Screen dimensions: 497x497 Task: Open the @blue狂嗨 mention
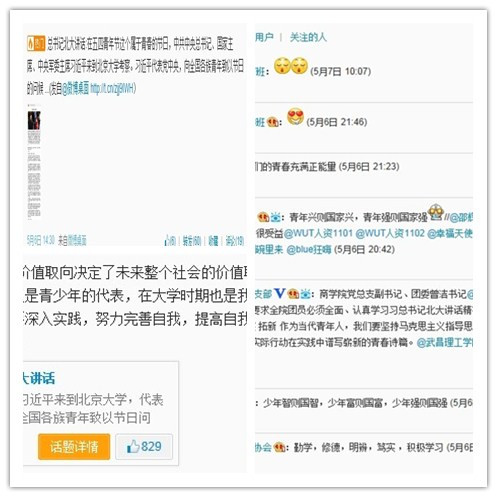[309, 249]
